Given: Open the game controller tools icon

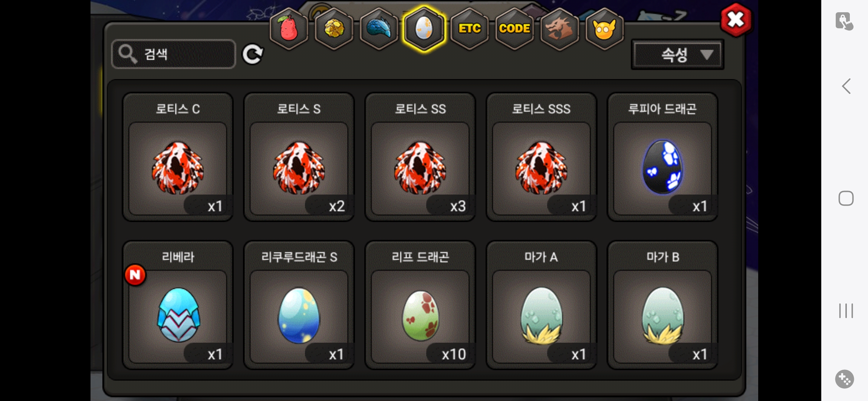Looking at the screenshot, I should pyautogui.click(x=845, y=379).
